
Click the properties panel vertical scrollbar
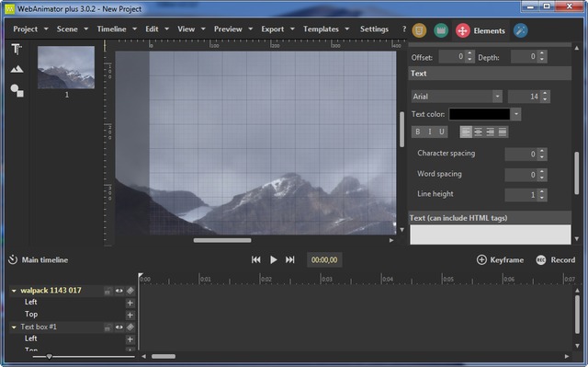[577, 173]
